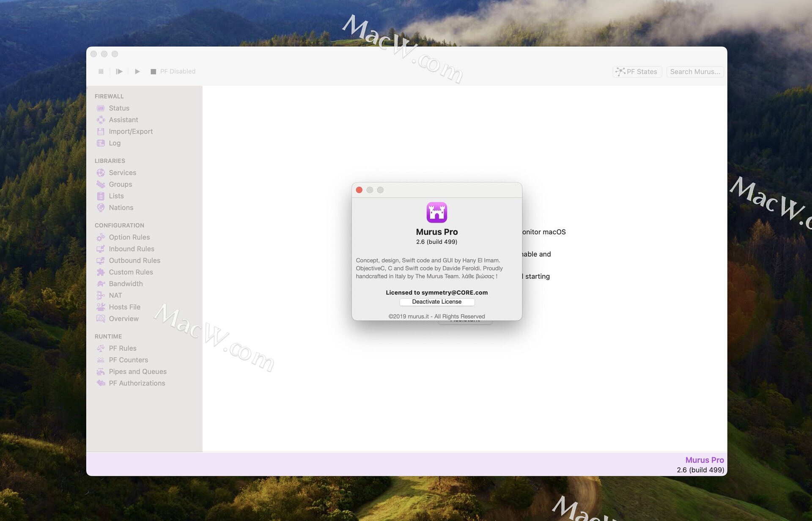Viewport: 812px width, 521px height.
Task: Click the step-forward toolbar button
Action: pos(119,71)
